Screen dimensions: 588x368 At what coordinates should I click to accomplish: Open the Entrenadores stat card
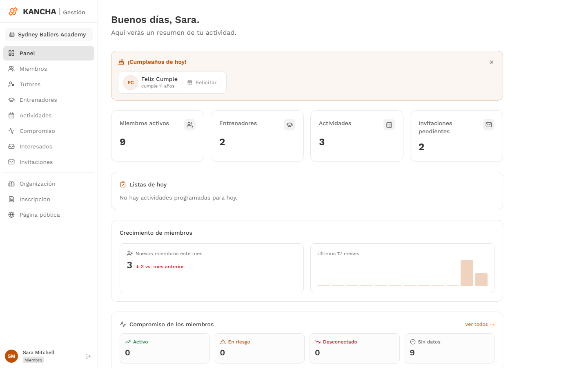tap(257, 136)
